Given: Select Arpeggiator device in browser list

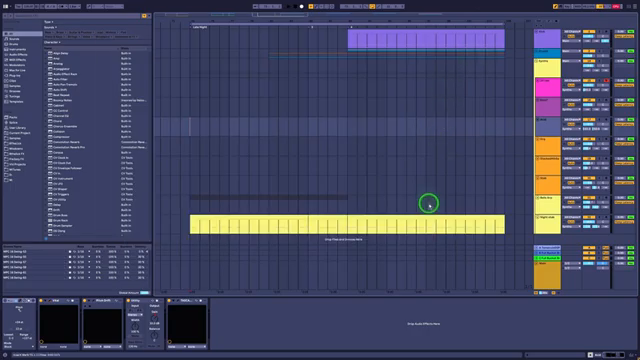Looking at the screenshot, I should [x=61, y=69].
